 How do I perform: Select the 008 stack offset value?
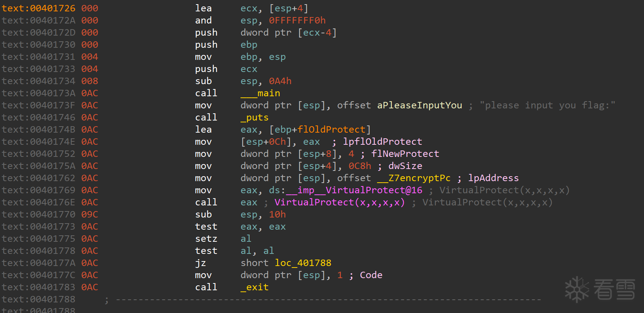pos(90,81)
